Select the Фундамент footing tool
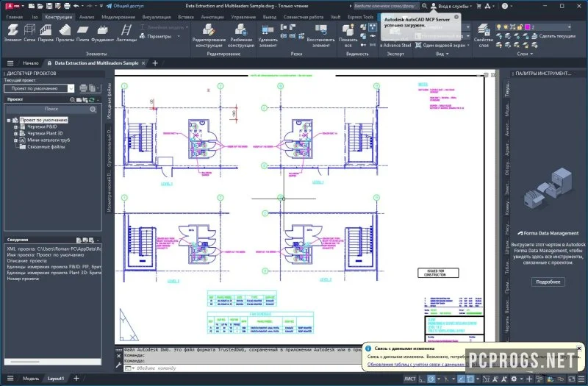Viewport: 588px width, 386px height. pos(102,32)
